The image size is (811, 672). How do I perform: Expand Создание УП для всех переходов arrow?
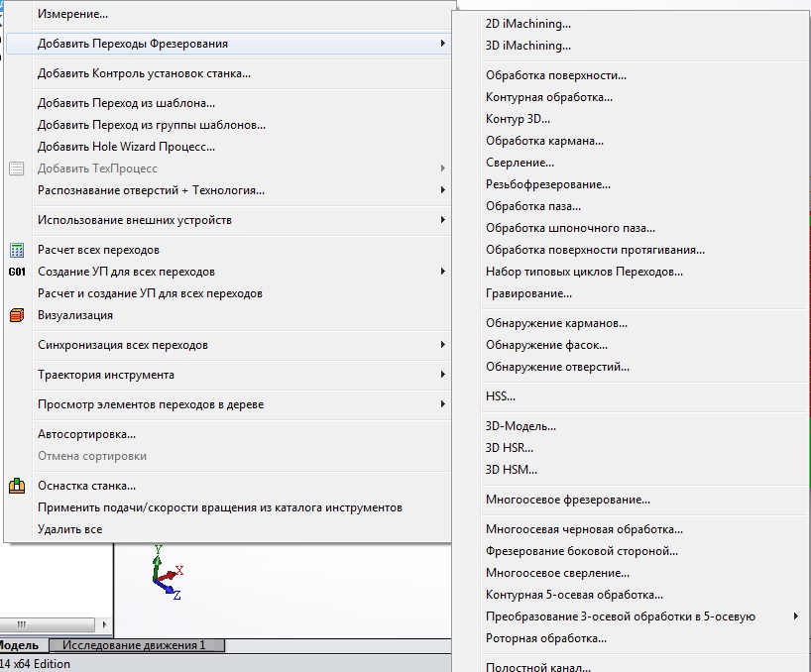(x=443, y=272)
